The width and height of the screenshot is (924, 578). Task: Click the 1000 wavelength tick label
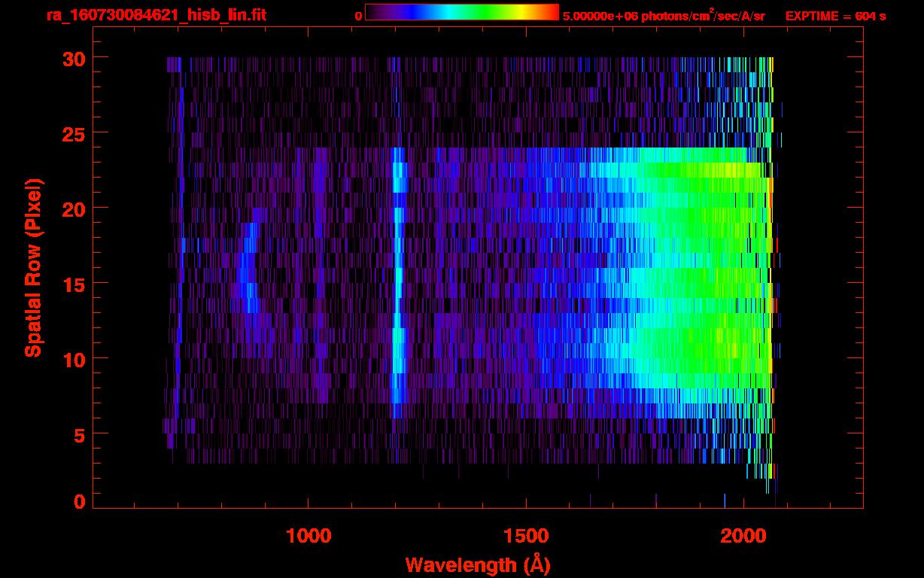coord(309,536)
